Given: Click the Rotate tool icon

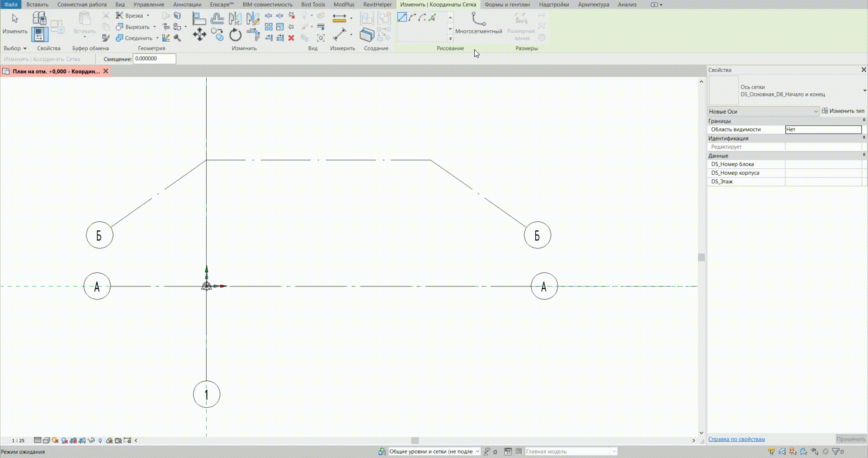Looking at the screenshot, I should [x=235, y=35].
